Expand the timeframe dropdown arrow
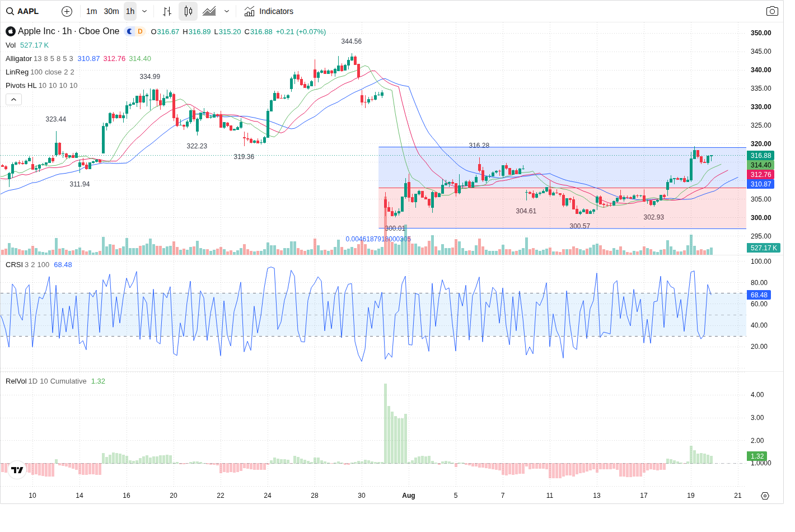 click(144, 11)
